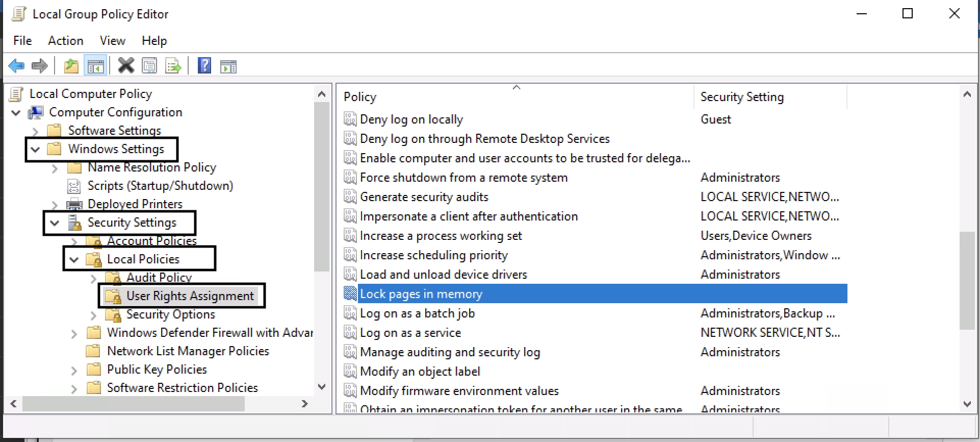Click the Back arrow toolbar icon
Image resolution: width=980 pixels, height=442 pixels.
pyautogui.click(x=16, y=66)
